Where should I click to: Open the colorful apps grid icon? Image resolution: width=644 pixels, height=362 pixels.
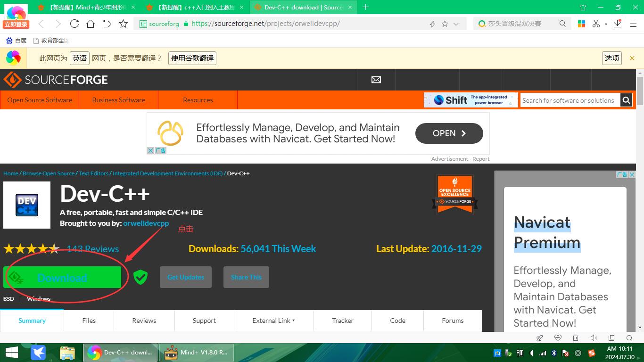pos(581,24)
